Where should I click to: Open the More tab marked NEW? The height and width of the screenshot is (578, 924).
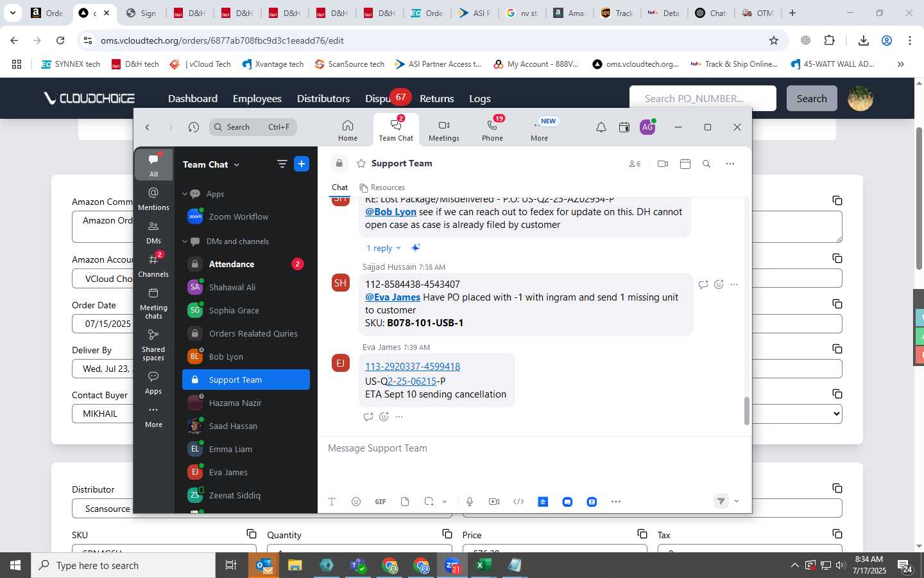pos(540,130)
